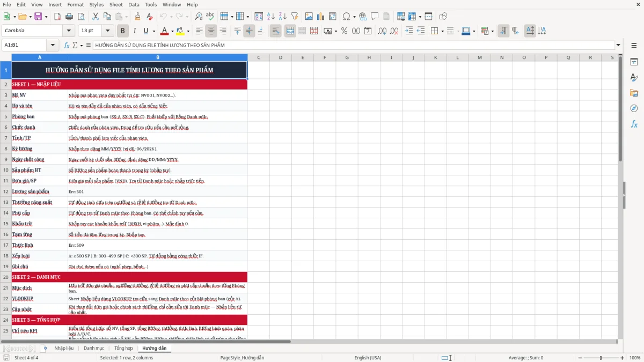Toggle Center Vertically alignment
The image size is (644, 362).
pos(249,31)
